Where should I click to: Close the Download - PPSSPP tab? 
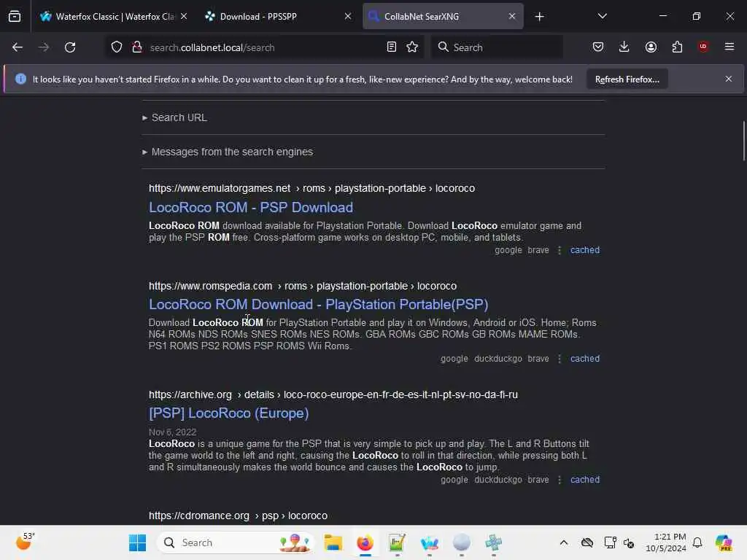coord(348,16)
